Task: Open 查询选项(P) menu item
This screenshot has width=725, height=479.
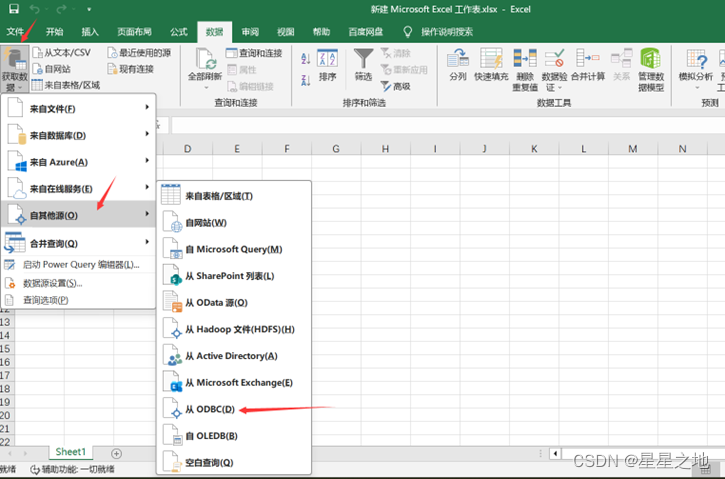Action: click(78, 300)
